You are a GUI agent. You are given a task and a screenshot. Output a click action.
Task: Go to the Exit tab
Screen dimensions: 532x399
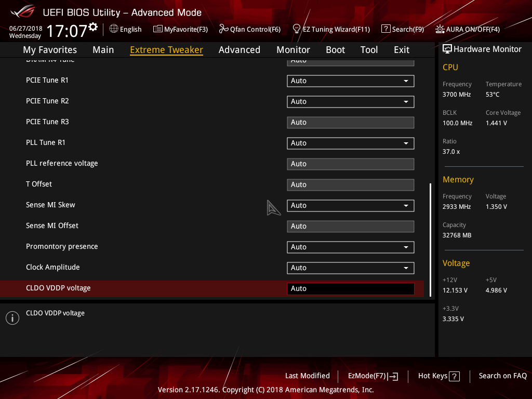(402, 50)
